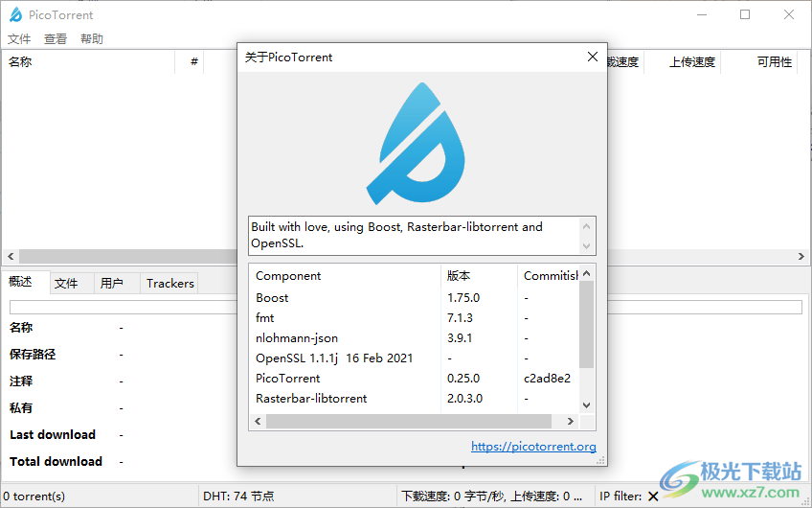Image resolution: width=812 pixels, height=508 pixels.
Task: Click up arrow of description text scrollbar
Action: pyautogui.click(x=586, y=226)
